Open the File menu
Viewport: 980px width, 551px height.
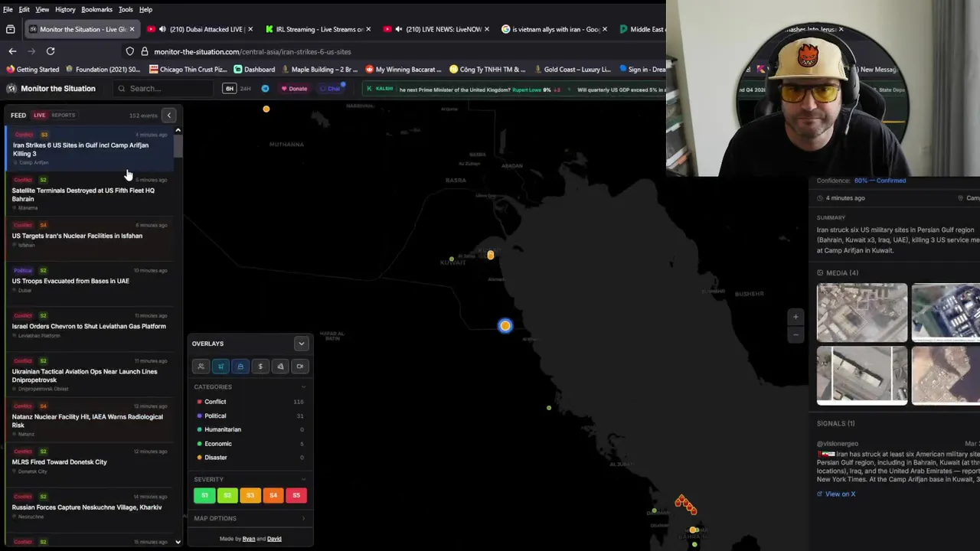pos(8,9)
